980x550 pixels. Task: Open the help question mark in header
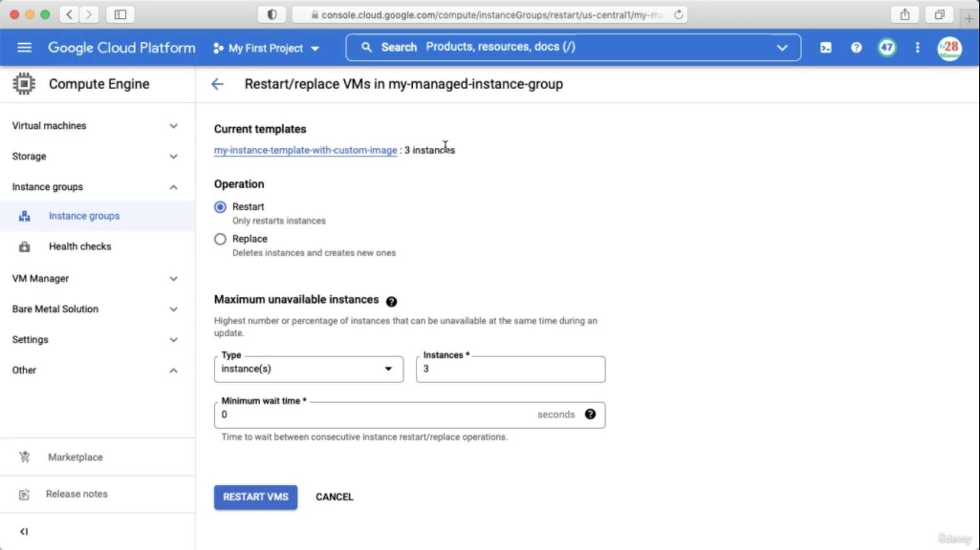(856, 48)
